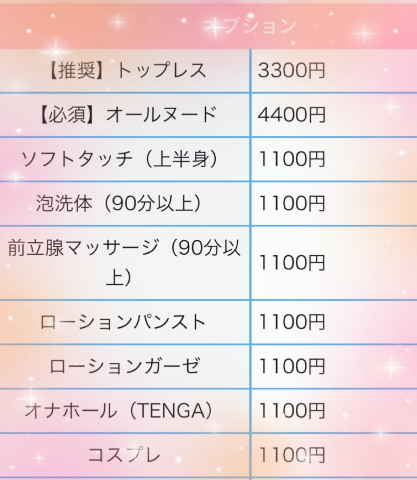Click 1100円 price beside オナホール
The image size is (417, 480).
pyautogui.click(x=291, y=411)
